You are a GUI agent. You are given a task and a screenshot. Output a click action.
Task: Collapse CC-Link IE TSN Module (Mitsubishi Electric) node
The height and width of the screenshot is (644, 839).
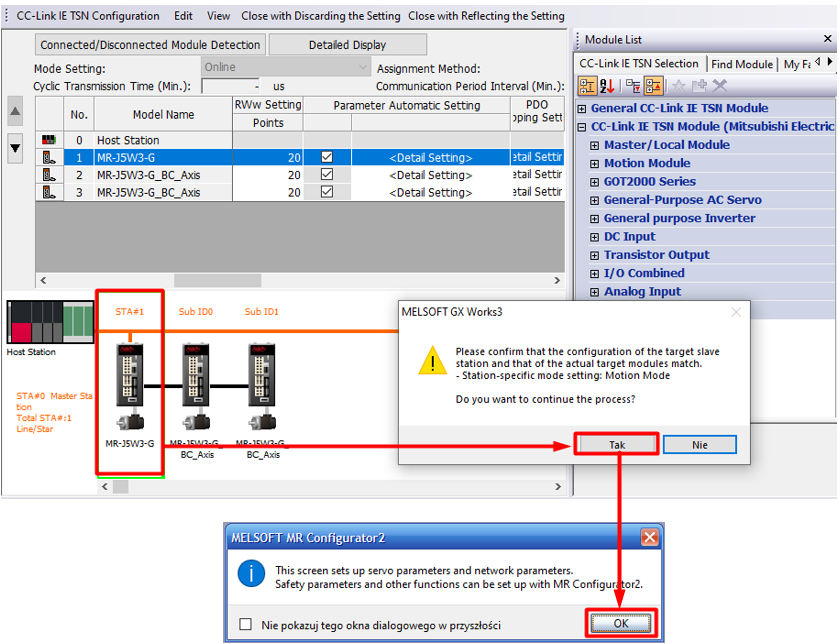[x=582, y=127]
